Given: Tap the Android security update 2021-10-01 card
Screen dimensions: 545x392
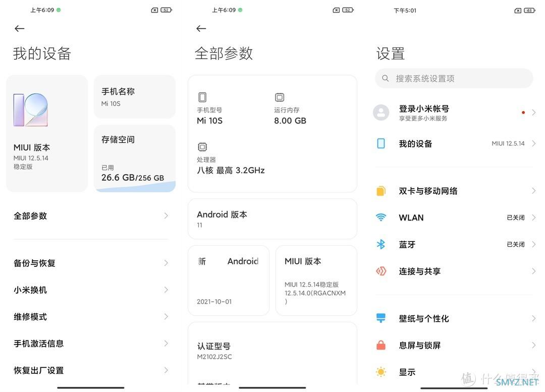Looking at the screenshot, I should [x=229, y=281].
